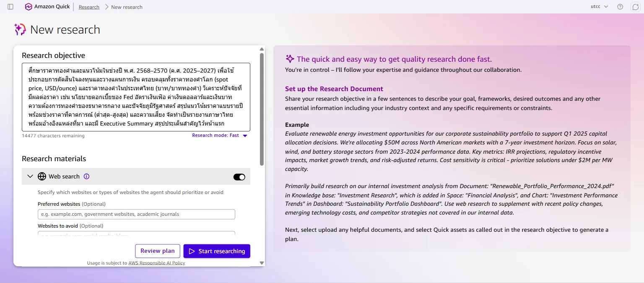The height and width of the screenshot is (283, 644).
Task: Click the form panel scroll up arrow
Action: (x=262, y=49)
